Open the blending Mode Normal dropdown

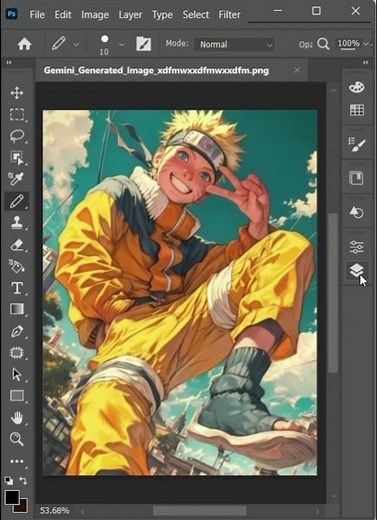tap(235, 44)
